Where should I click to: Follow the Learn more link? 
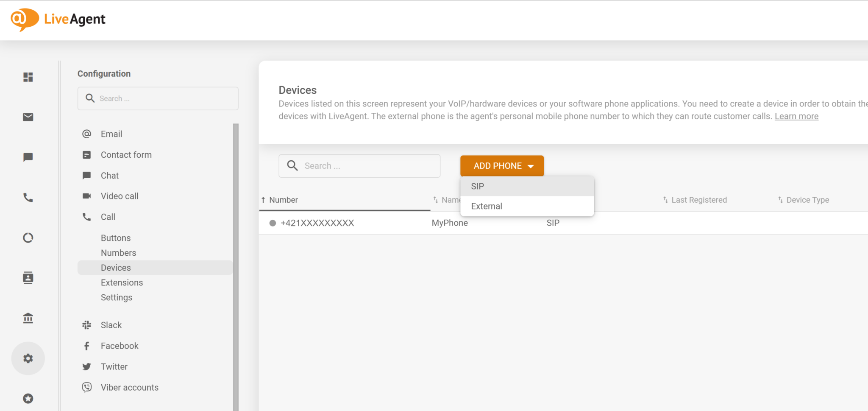click(x=796, y=116)
